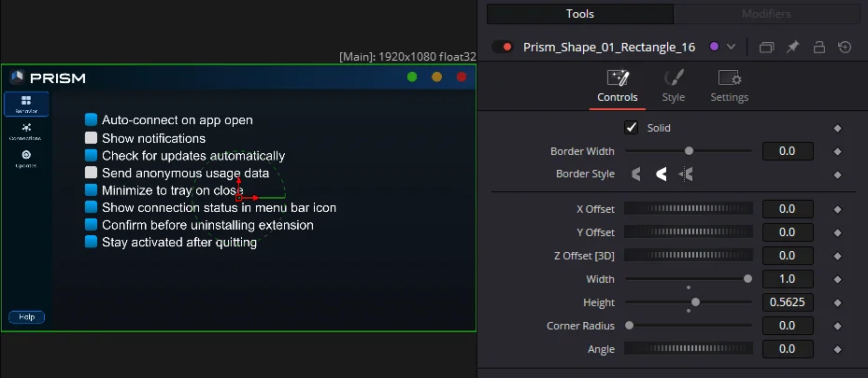Uncheck the Solid checkbox
Viewport: 868px width, 378px height.
pyautogui.click(x=631, y=128)
